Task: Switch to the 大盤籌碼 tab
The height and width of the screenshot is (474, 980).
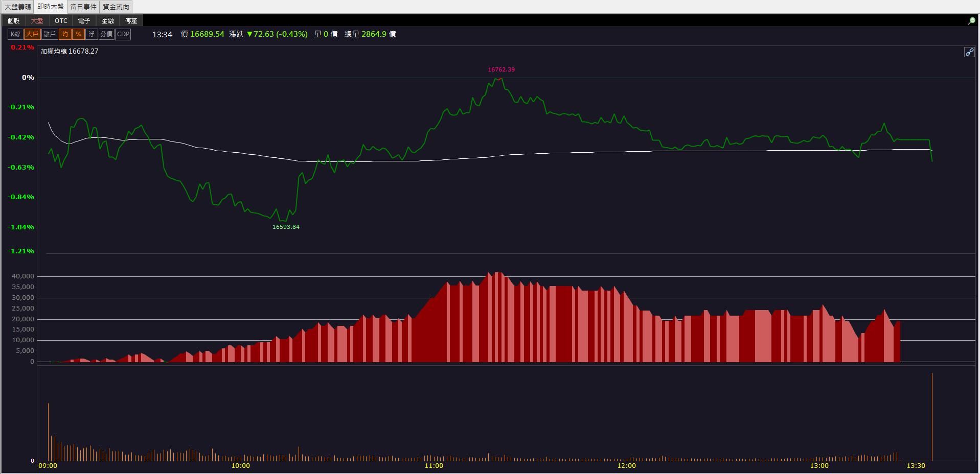Action: pos(18,7)
